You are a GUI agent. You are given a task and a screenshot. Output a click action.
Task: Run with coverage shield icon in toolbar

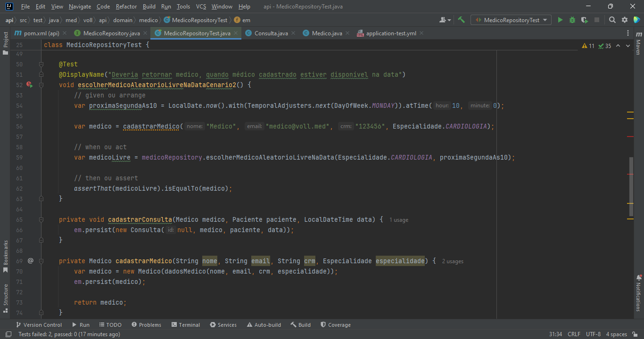pyautogui.click(x=585, y=20)
